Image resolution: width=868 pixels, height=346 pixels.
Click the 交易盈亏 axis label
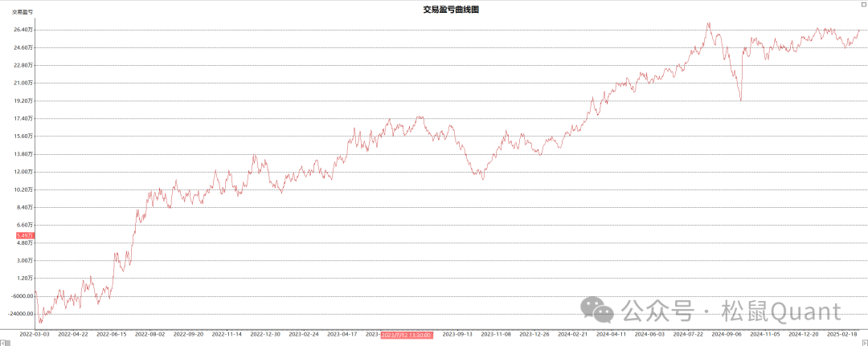click(x=22, y=12)
